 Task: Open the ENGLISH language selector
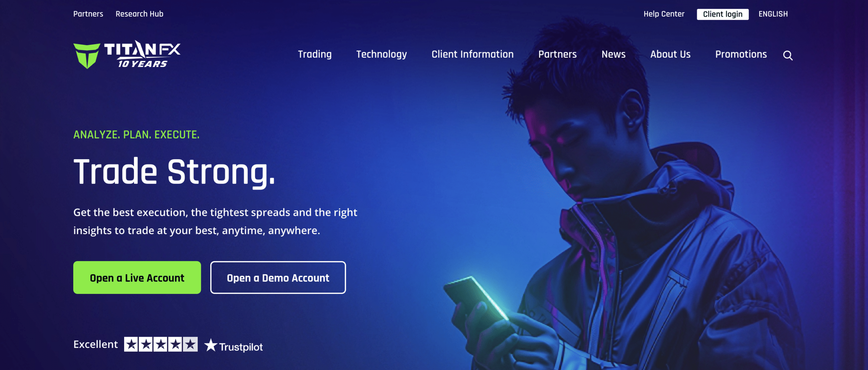(773, 14)
